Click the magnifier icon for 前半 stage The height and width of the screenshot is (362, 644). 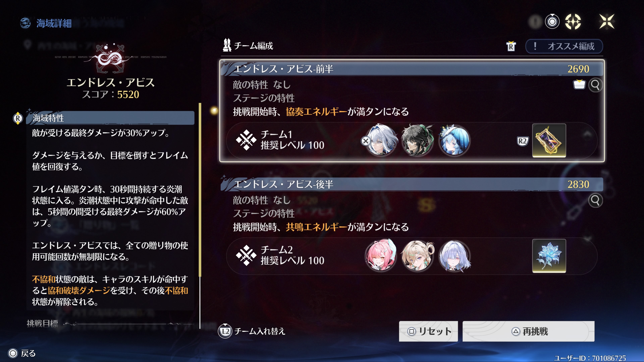pyautogui.click(x=595, y=85)
